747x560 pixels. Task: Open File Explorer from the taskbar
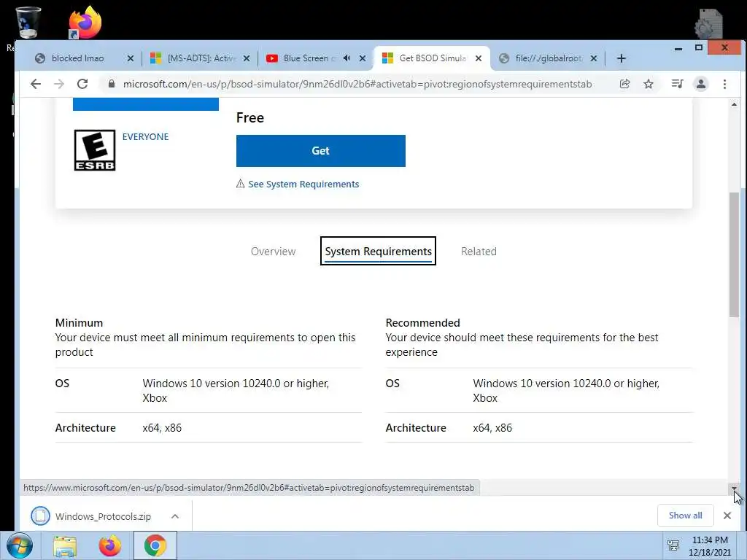point(65,545)
